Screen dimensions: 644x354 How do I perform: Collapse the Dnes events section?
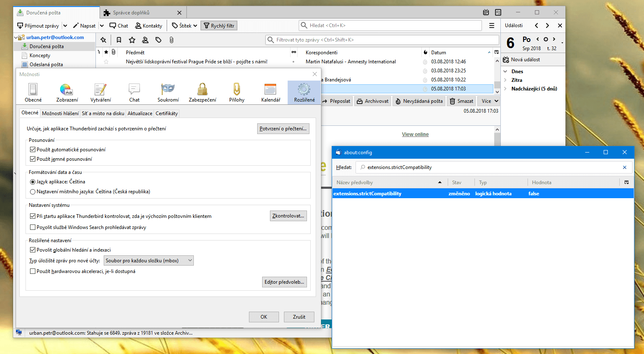[x=505, y=72]
